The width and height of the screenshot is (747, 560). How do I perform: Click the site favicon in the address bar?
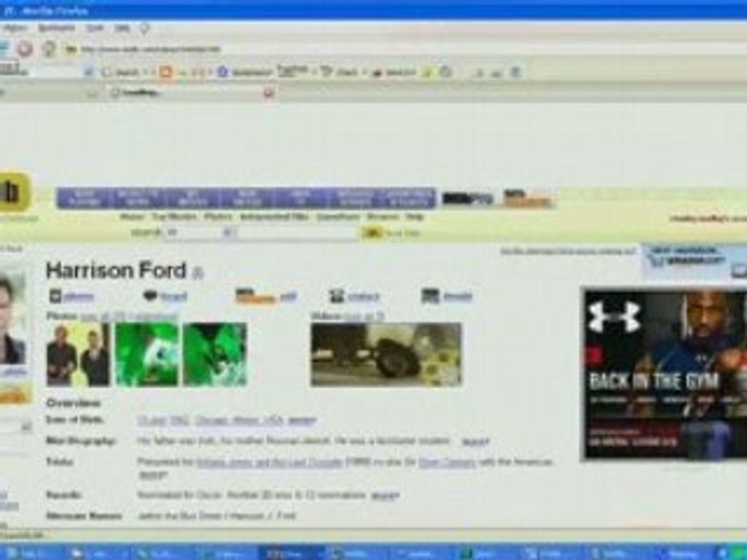click(x=72, y=49)
